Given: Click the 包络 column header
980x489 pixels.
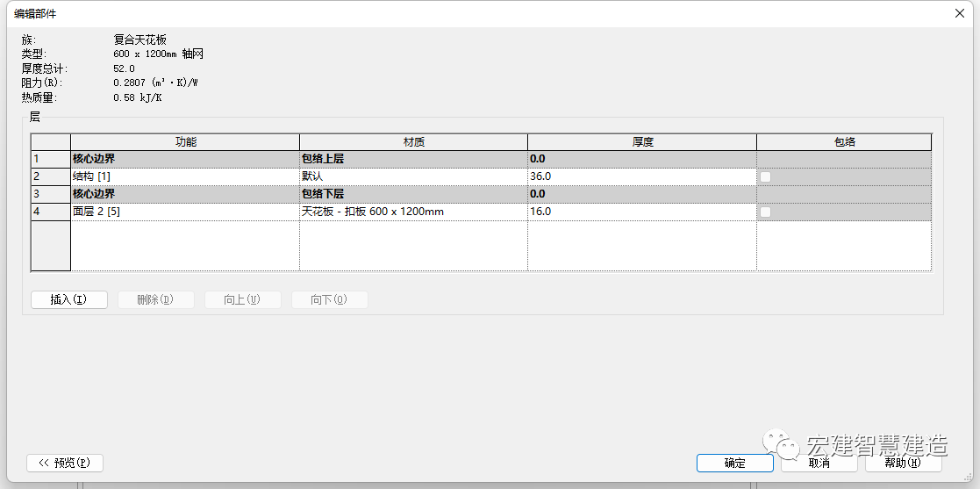Looking at the screenshot, I should click(844, 142).
